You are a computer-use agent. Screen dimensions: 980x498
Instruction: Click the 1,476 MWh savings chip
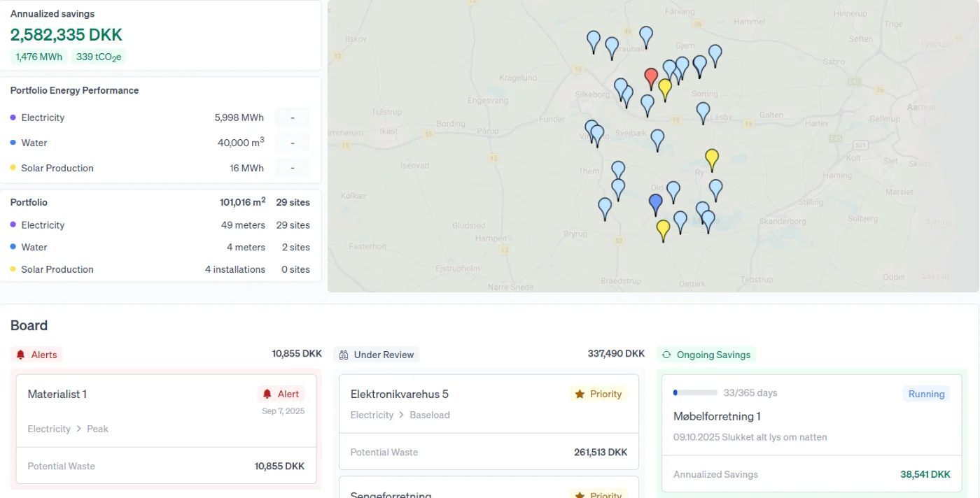pyautogui.click(x=38, y=57)
